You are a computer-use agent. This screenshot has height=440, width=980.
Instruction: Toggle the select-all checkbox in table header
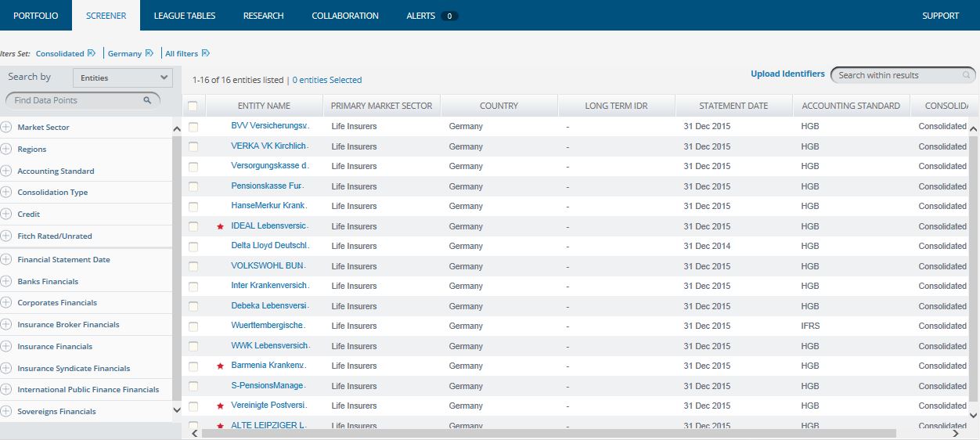pos(193,106)
